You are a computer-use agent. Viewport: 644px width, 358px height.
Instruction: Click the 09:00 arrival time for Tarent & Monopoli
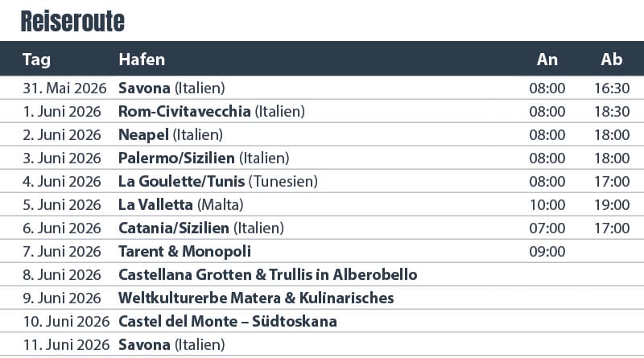547,252
